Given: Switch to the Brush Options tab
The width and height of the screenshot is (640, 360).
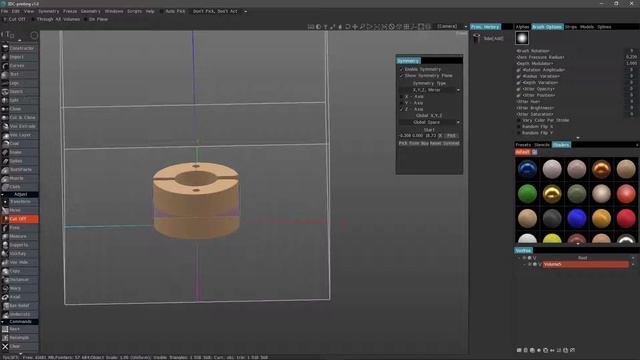Looking at the screenshot, I should 547,27.
